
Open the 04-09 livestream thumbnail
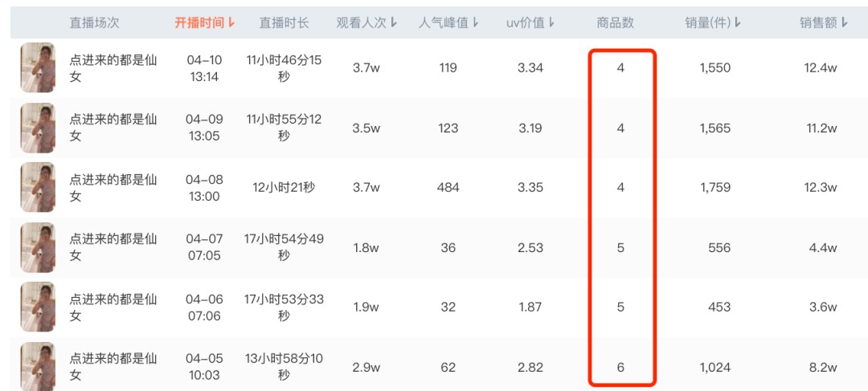(39, 128)
